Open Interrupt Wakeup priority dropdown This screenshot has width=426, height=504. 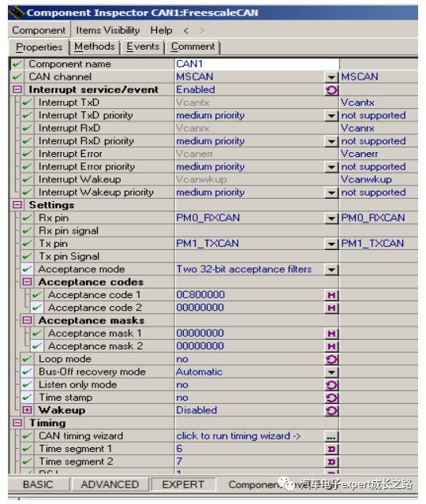click(x=331, y=193)
